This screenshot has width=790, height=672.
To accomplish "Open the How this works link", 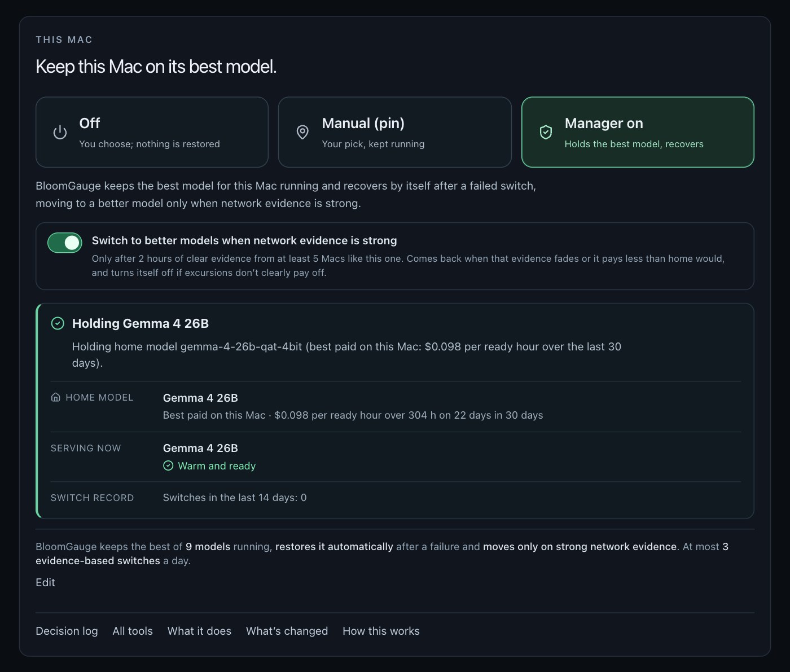I will 381,631.
